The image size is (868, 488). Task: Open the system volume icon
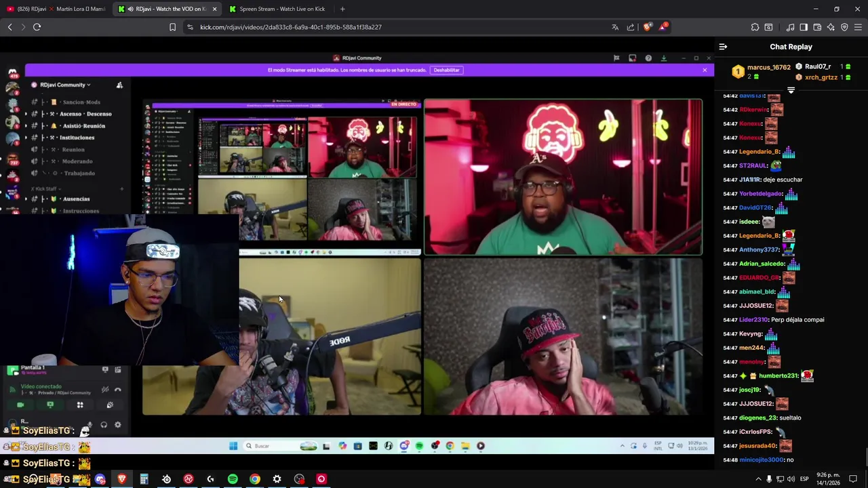pos(791,479)
